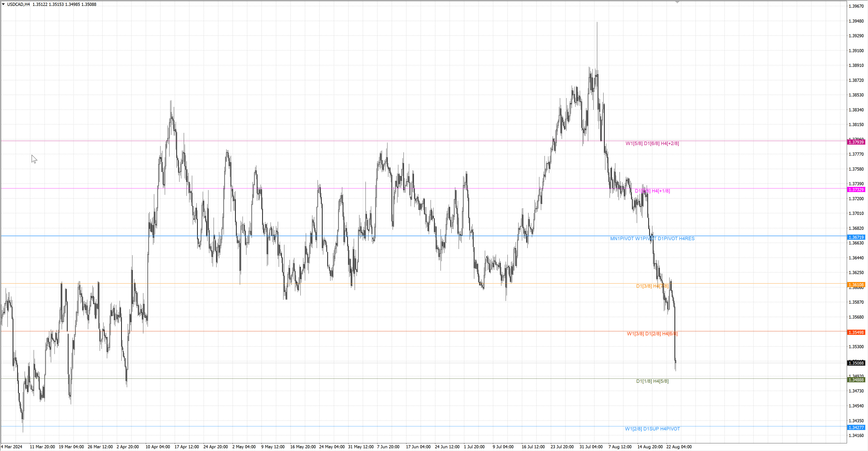
Task: Click the light blue 1.34277 price tag
Action: [856, 428]
